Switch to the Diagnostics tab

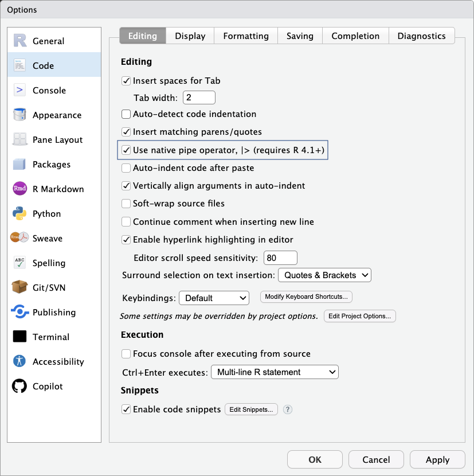click(x=421, y=36)
